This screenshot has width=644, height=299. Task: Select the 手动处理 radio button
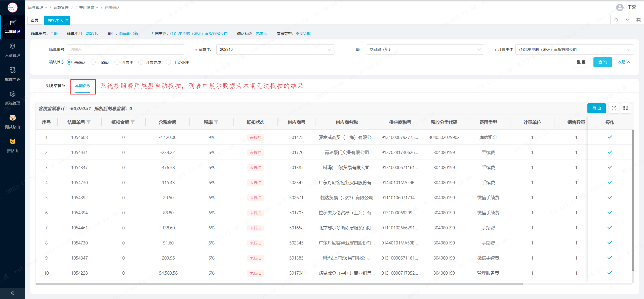pos(169,62)
